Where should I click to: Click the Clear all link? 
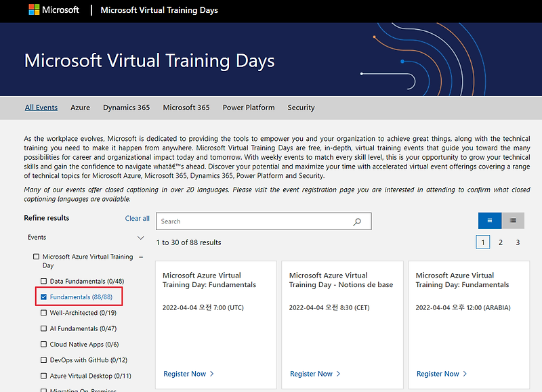tap(138, 218)
